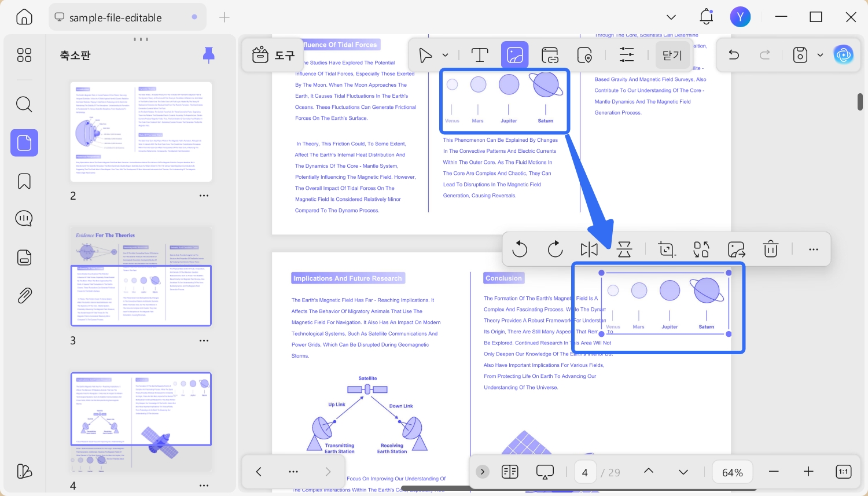Flip the image vertically

click(624, 249)
